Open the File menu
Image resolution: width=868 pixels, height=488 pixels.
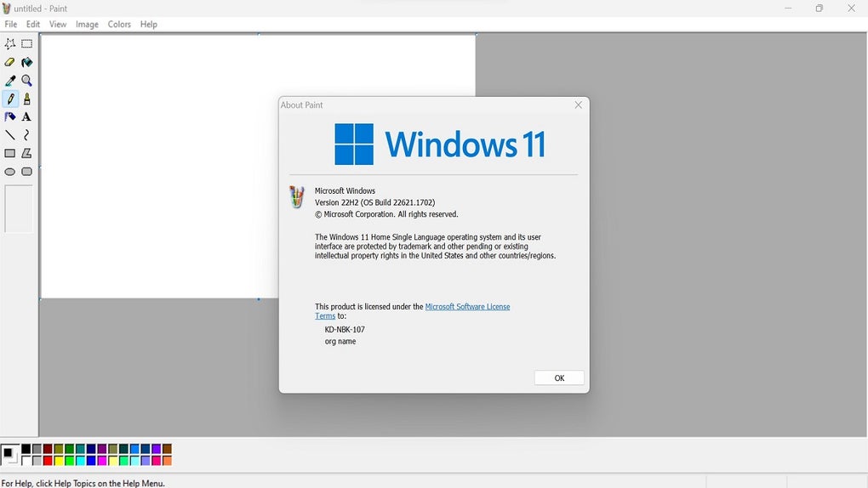pos(10,25)
